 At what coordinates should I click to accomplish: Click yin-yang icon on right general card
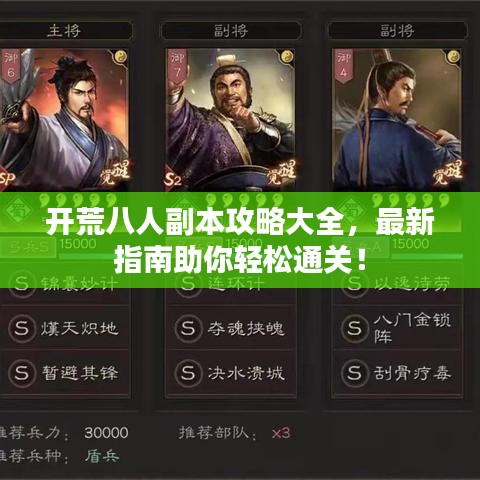point(453,57)
